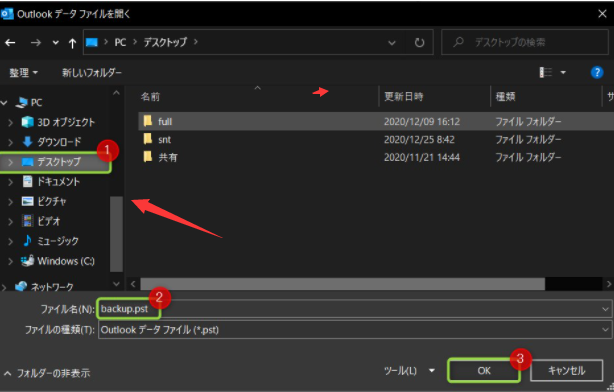Open the 整理 menu

coord(23,72)
